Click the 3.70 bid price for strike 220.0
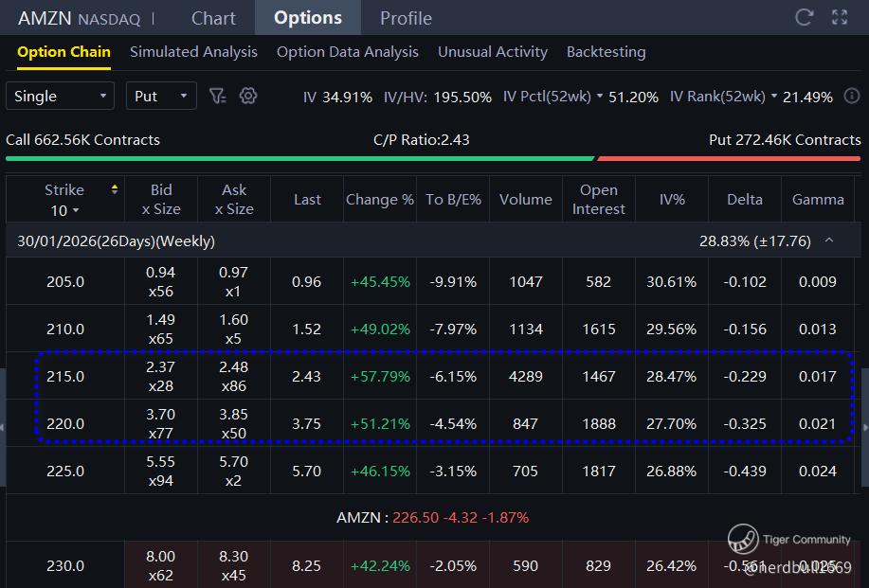 pyautogui.click(x=160, y=414)
